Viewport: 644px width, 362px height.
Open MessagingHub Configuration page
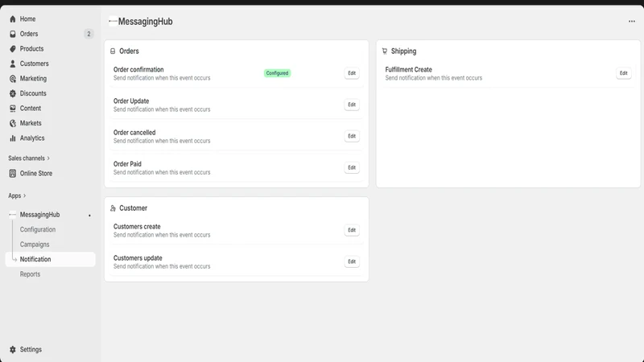click(38, 229)
